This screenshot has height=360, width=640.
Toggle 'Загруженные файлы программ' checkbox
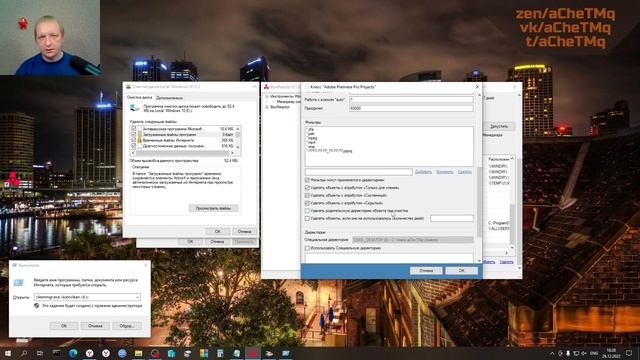point(133,134)
